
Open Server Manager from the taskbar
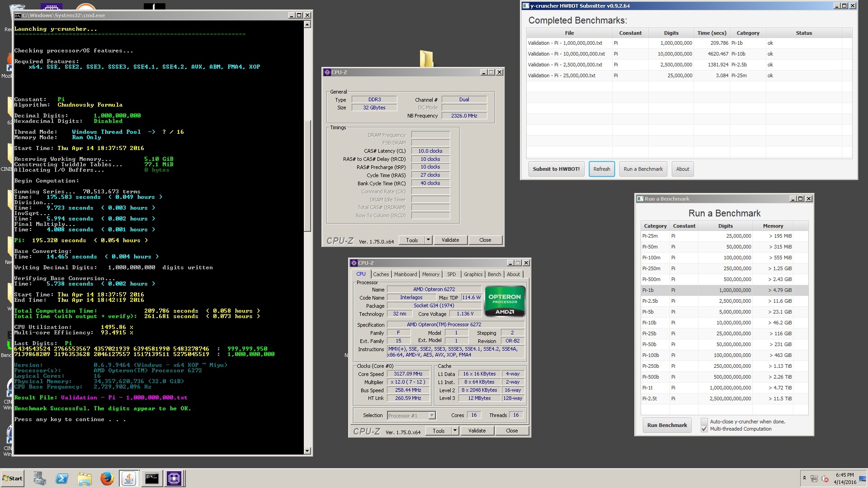[39, 479]
